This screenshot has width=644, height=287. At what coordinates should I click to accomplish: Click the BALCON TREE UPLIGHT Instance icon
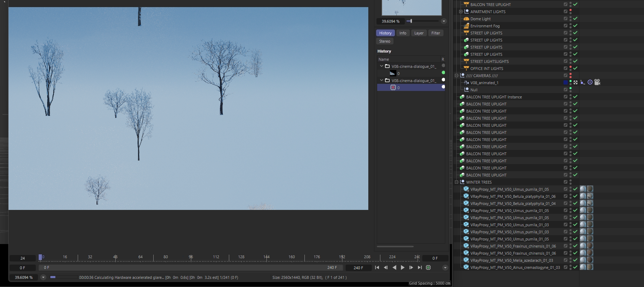pyautogui.click(x=462, y=97)
